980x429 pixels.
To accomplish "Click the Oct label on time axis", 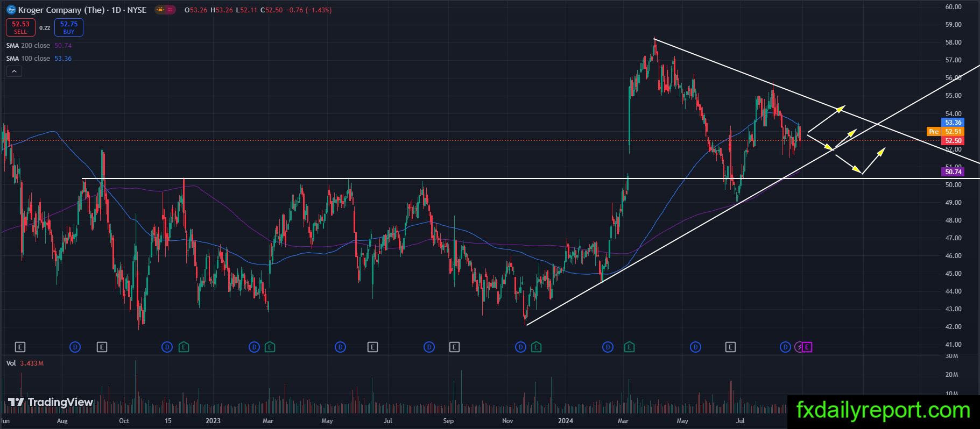I will click(x=124, y=421).
